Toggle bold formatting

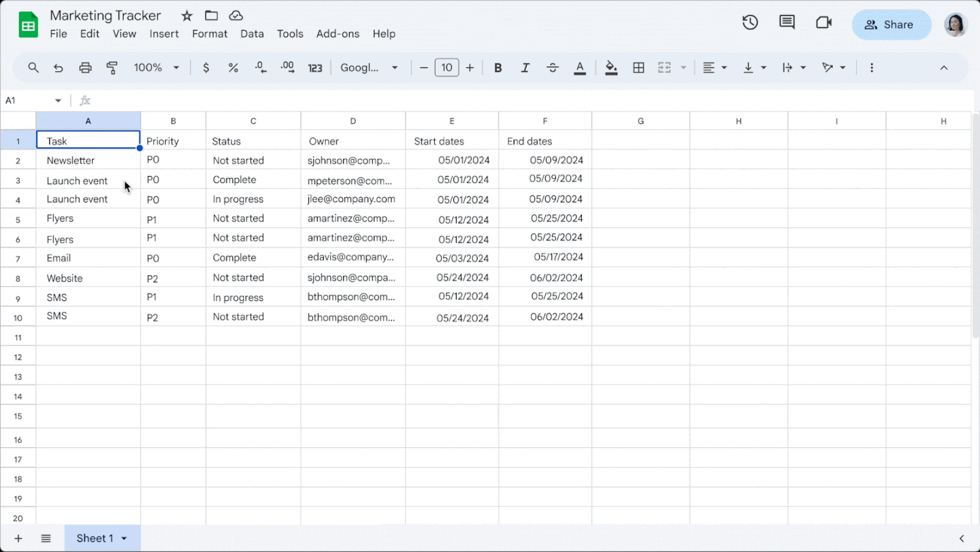[498, 67]
